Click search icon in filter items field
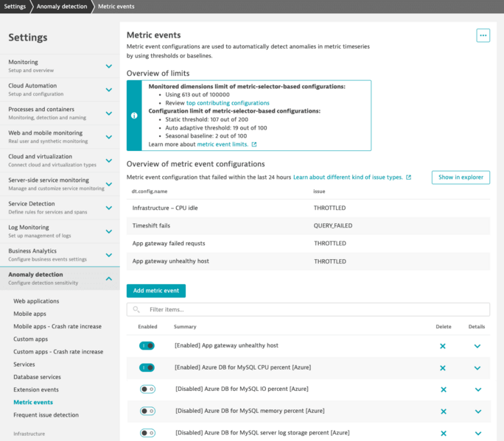Image resolution: width=504 pixels, height=441 pixels. click(x=137, y=310)
